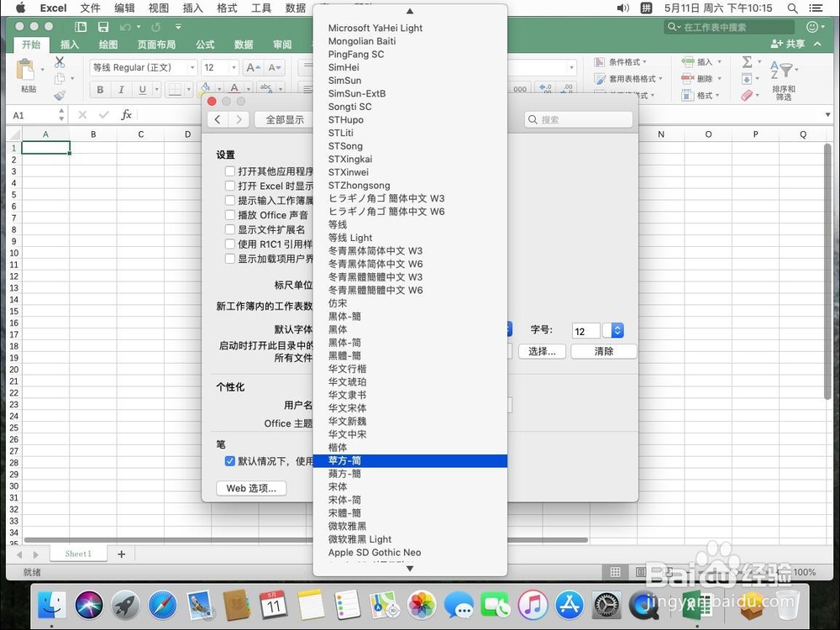The image size is (840, 630).
Task: Open Siri in the Dock
Action: [x=88, y=605]
